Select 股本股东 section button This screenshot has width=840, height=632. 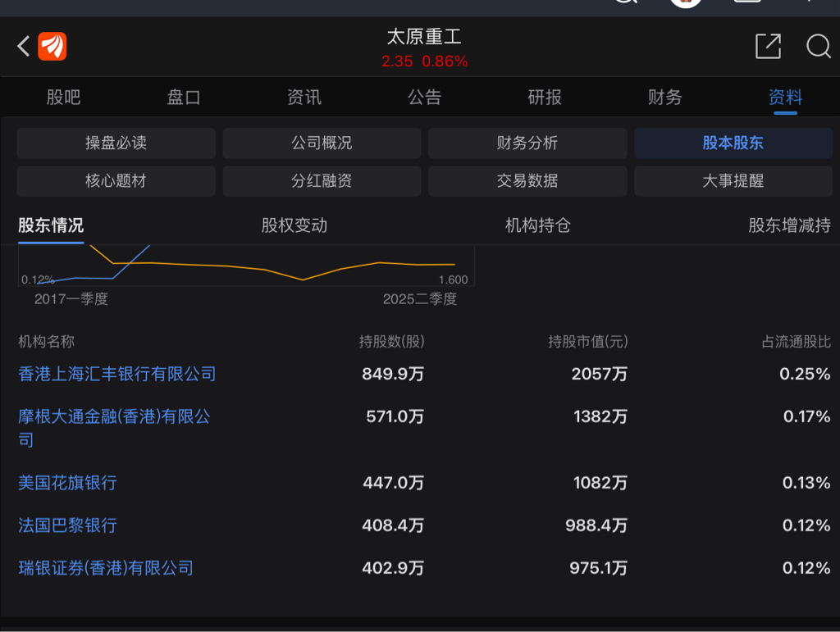pos(733,143)
